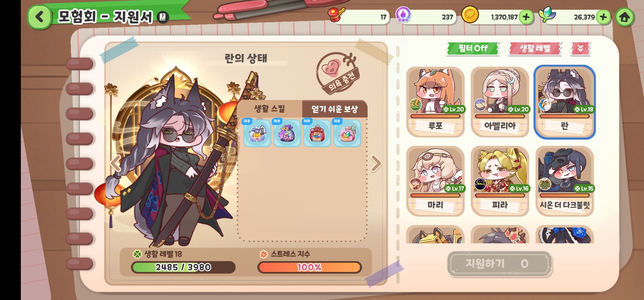
Task: Select the 루포 character card
Action: pos(435,102)
